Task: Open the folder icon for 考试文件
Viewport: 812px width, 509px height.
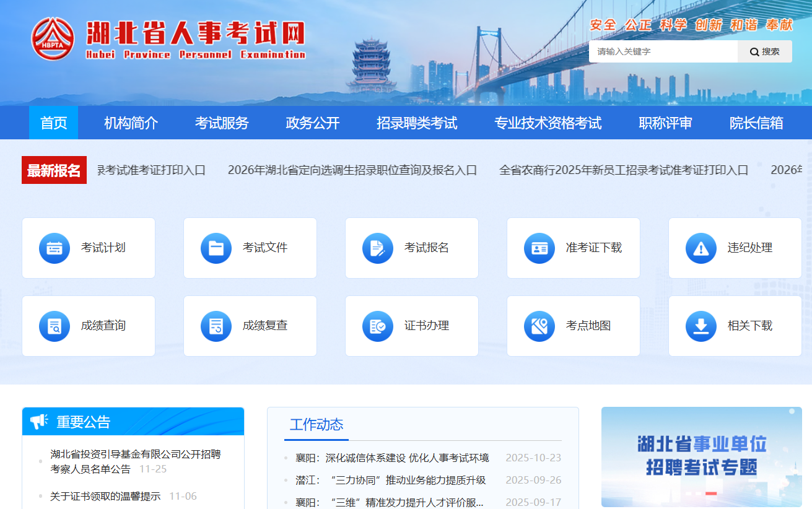Action: click(216, 248)
